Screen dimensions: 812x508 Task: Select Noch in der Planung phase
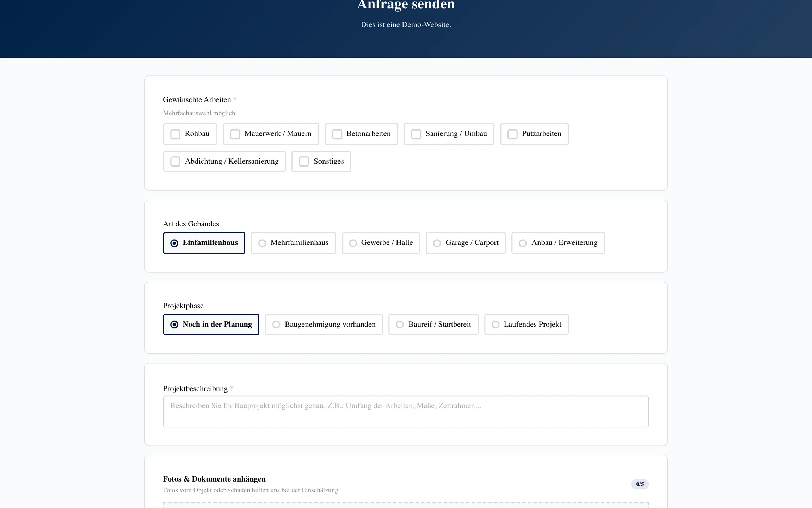(174, 325)
